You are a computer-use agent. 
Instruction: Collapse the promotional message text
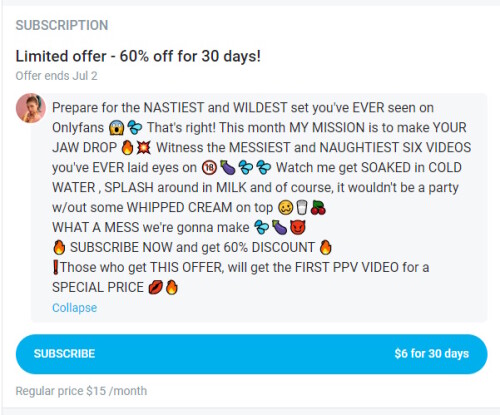coord(74,308)
